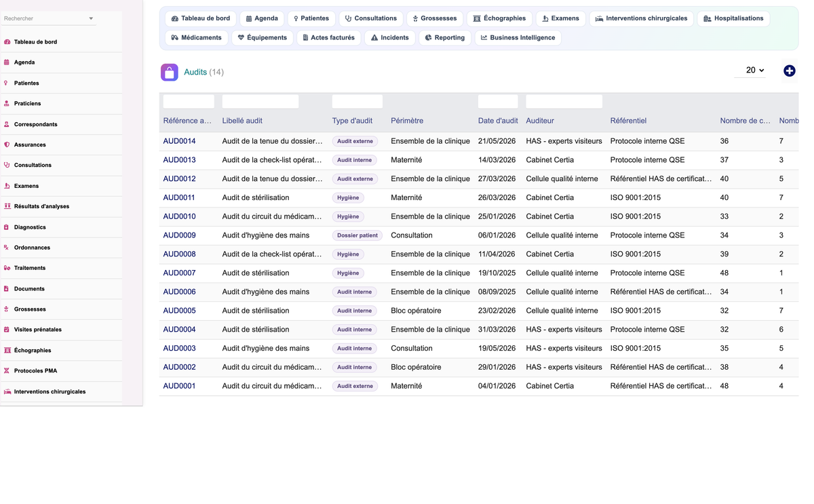814x504 pixels.
Task: Click the Ordonnances prescription icon in sidebar
Action: (x=7, y=248)
